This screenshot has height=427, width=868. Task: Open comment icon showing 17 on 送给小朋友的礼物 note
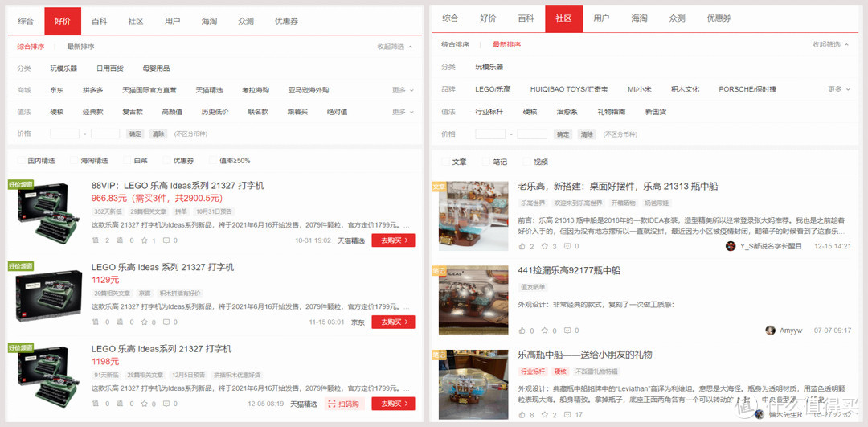click(x=567, y=414)
